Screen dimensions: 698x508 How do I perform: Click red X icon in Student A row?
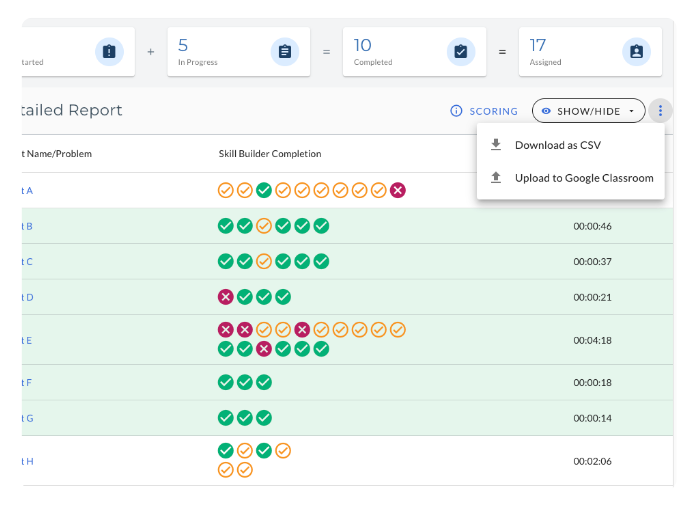398,190
